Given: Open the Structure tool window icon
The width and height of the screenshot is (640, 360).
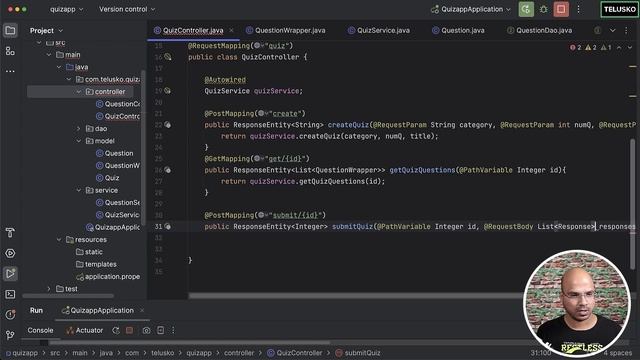Looking at the screenshot, I should (x=10, y=51).
